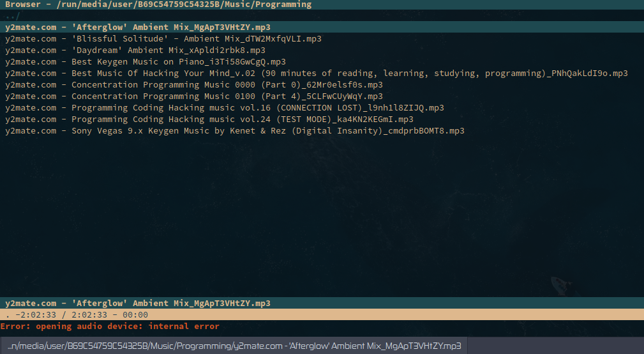644x354 pixels.
Task: Select Best Music Of Hacking Your Mind file
Action: (316, 73)
